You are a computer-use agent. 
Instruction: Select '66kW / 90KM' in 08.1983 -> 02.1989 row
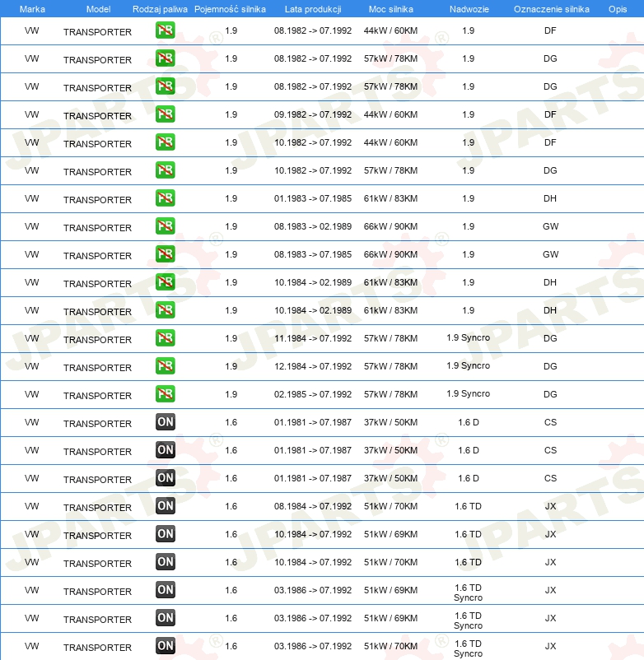click(391, 226)
